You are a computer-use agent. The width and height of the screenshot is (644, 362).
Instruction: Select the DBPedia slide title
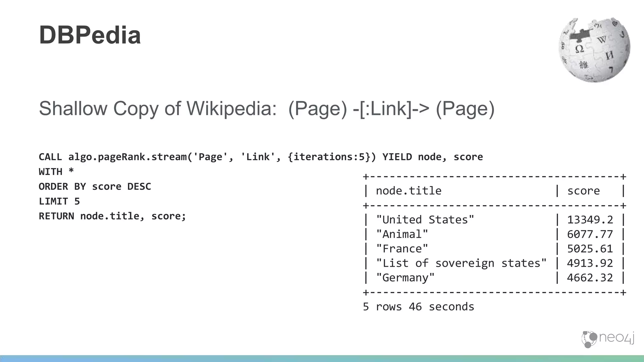pyautogui.click(x=90, y=35)
